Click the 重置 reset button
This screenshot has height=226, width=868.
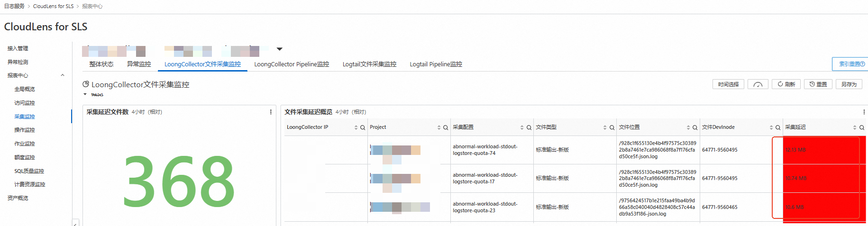(x=818, y=84)
